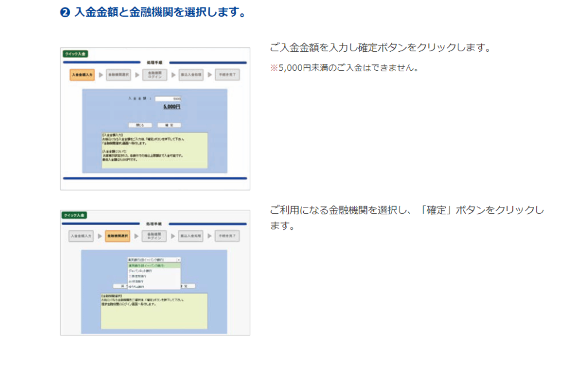Select highlighted 入金金額入力 step in upper screenshot

coord(82,75)
